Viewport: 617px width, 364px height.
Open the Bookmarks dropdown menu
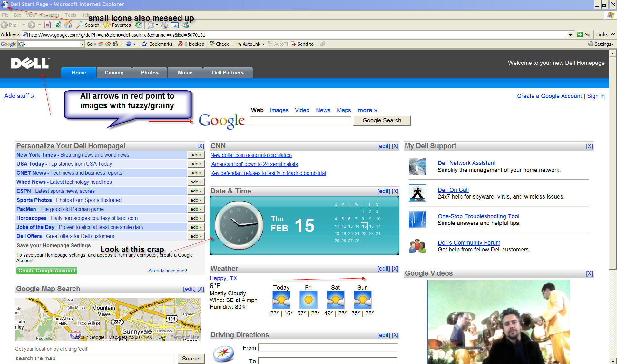[162, 44]
